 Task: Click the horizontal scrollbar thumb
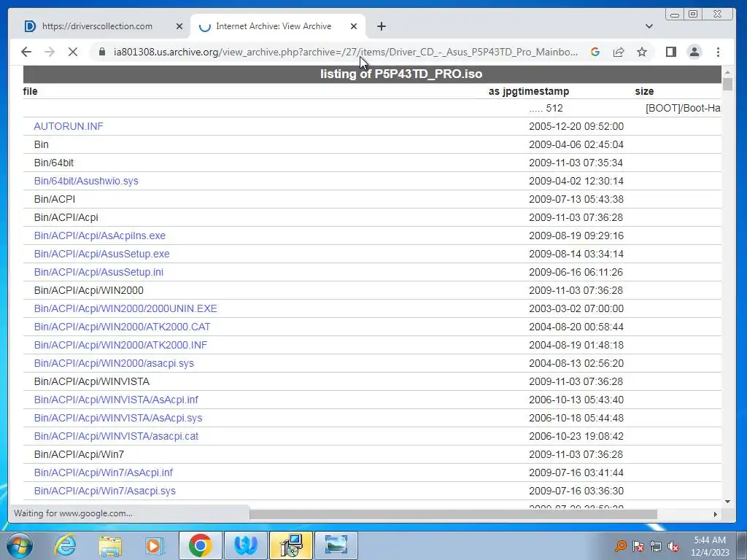pyautogui.click(x=453, y=514)
